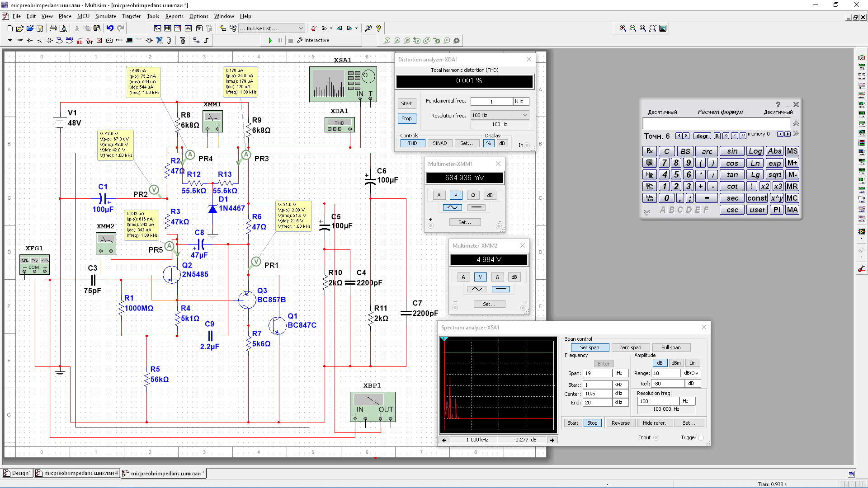
Task: Undo the last action
Action: tap(110, 28)
